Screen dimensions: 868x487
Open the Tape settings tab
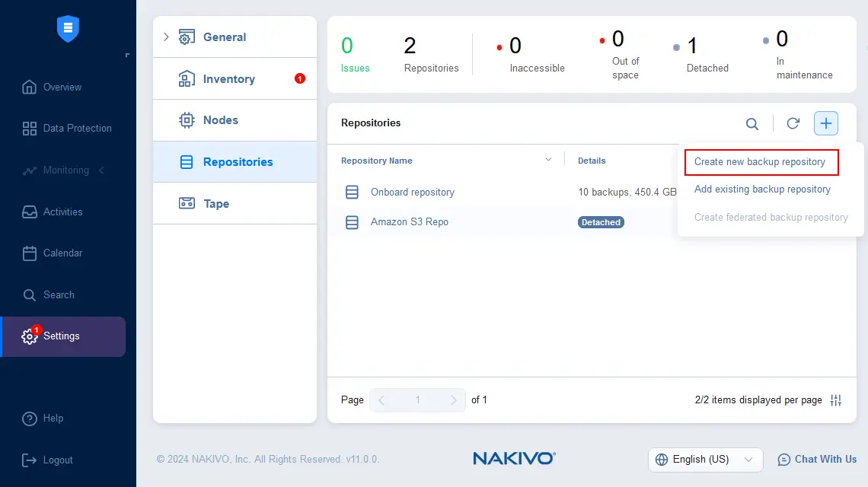point(235,204)
